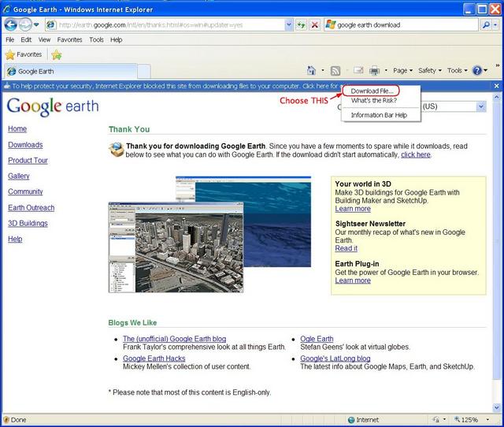Open the Edit menu
Screen dimensions: 504x427
pos(26,40)
